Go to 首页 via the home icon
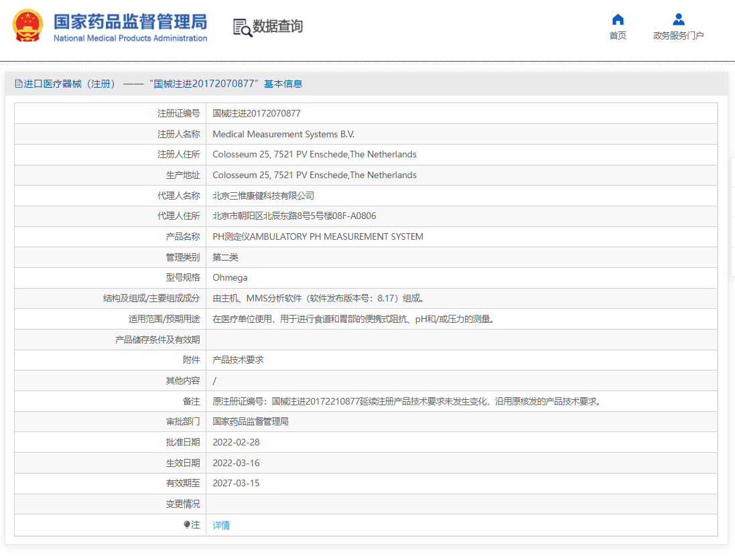 (x=618, y=19)
